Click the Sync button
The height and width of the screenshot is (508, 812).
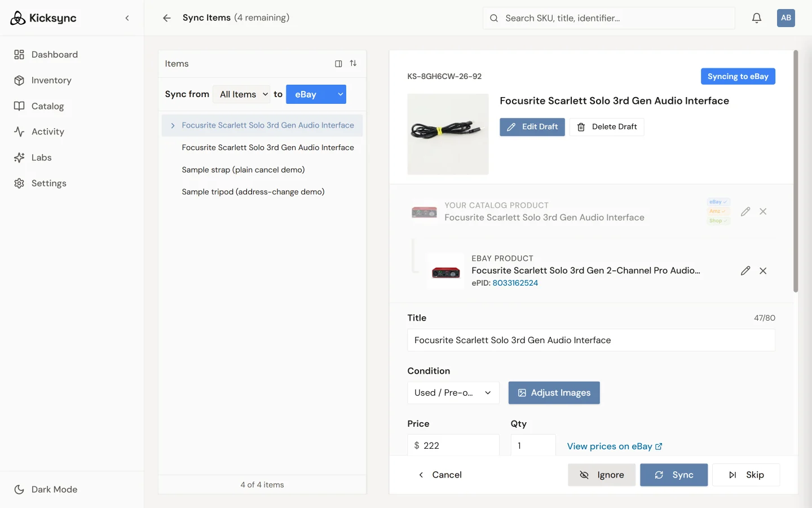(x=674, y=475)
